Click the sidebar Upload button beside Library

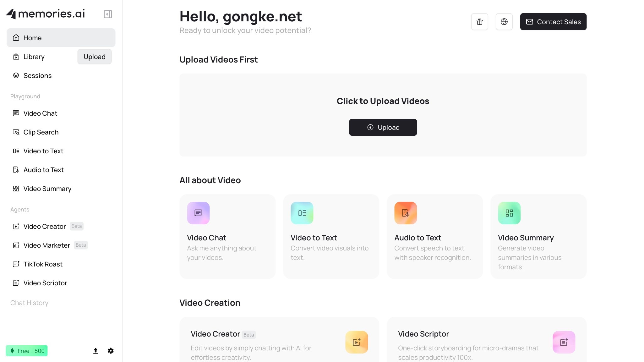94,57
